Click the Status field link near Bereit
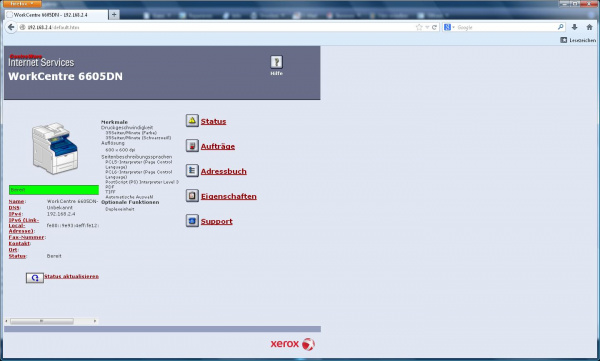 pos(17,256)
